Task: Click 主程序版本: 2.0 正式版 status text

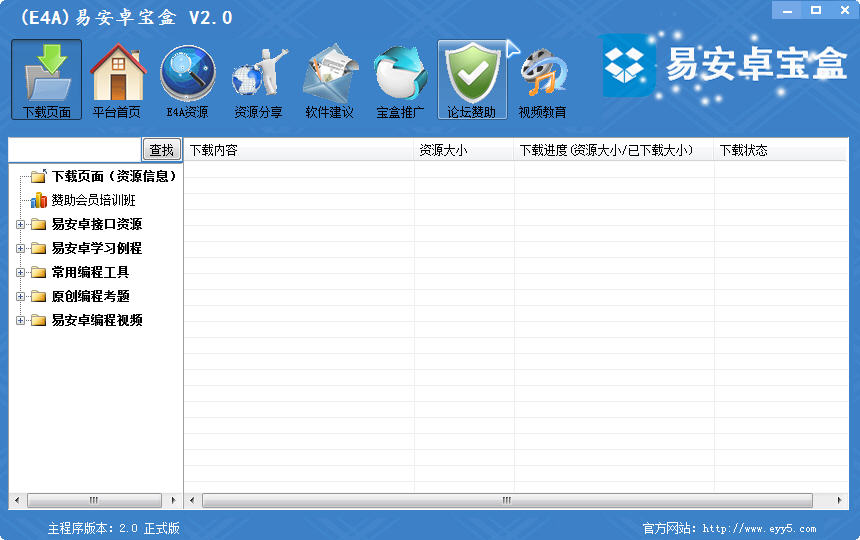Action: (x=114, y=528)
